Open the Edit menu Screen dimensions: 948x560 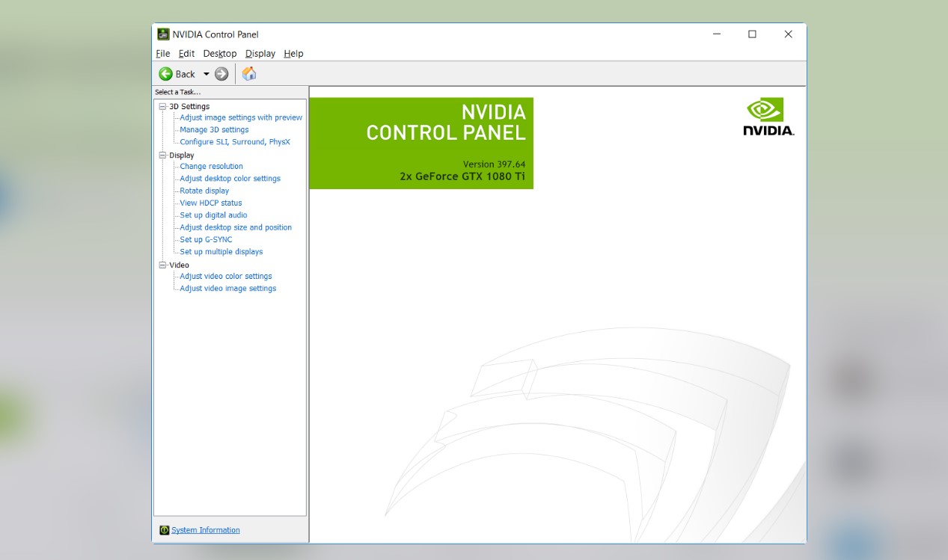(x=186, y=54)
